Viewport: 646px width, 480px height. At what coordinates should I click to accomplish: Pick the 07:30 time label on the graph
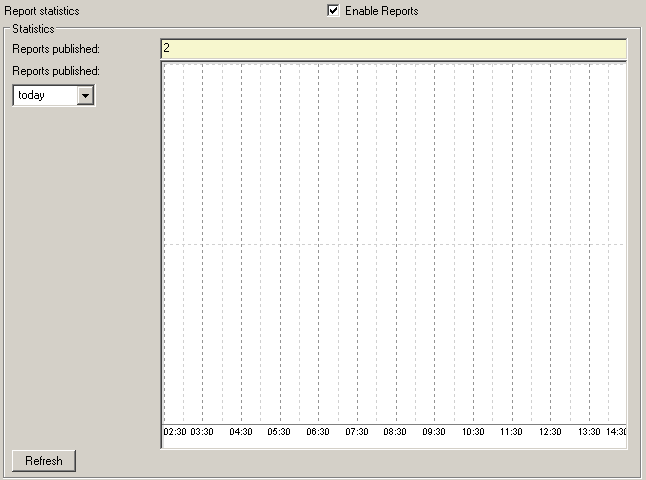point(357,432)
